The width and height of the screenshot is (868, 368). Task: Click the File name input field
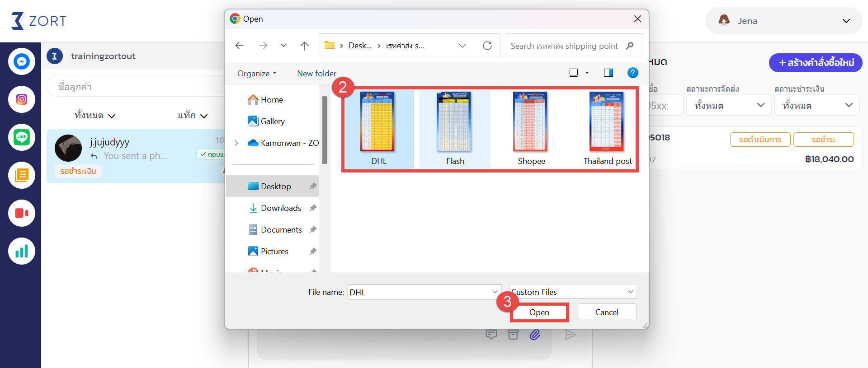coord(420,292)
